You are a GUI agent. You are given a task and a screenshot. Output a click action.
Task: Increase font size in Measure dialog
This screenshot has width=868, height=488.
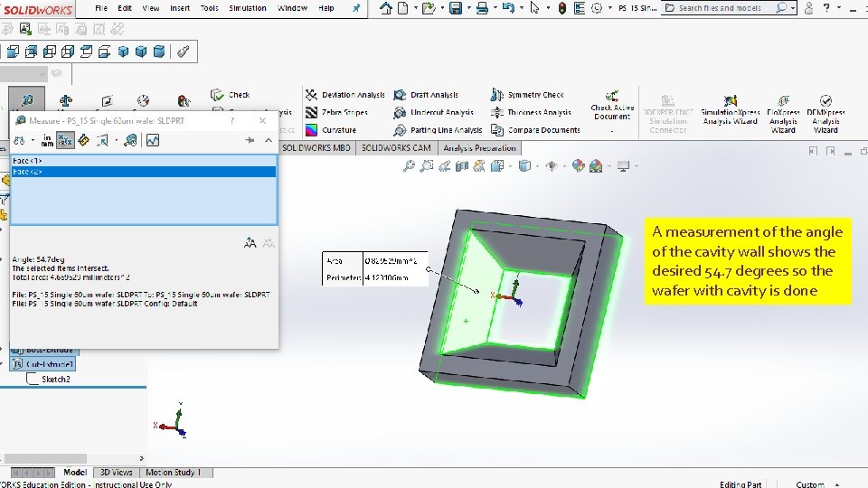coord(250,242)
